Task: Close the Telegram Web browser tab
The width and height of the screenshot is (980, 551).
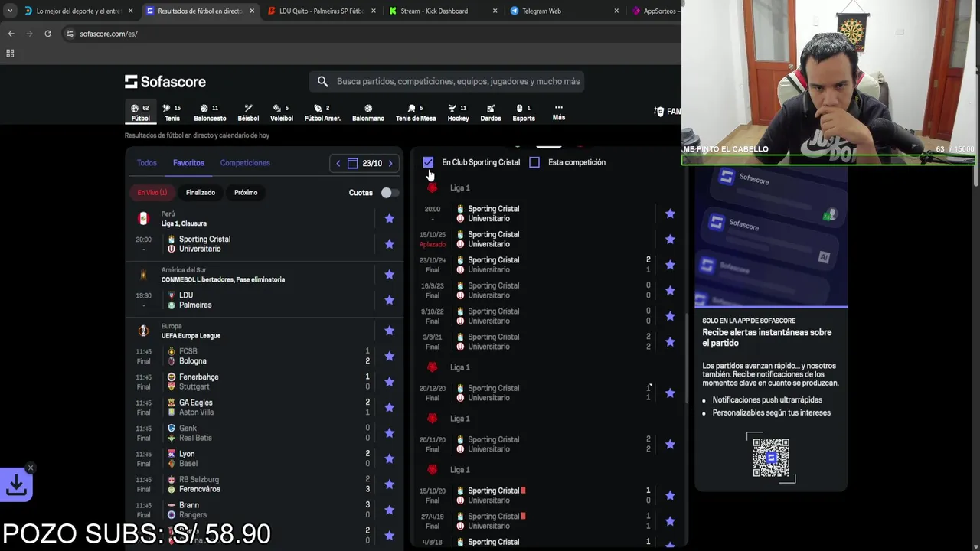Action: pos(616,11)
